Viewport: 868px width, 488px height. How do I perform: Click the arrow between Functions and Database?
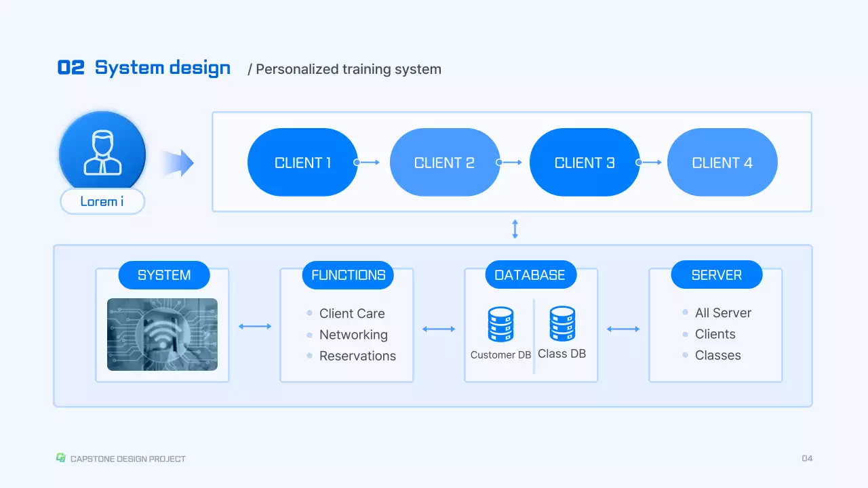(439, 329)
